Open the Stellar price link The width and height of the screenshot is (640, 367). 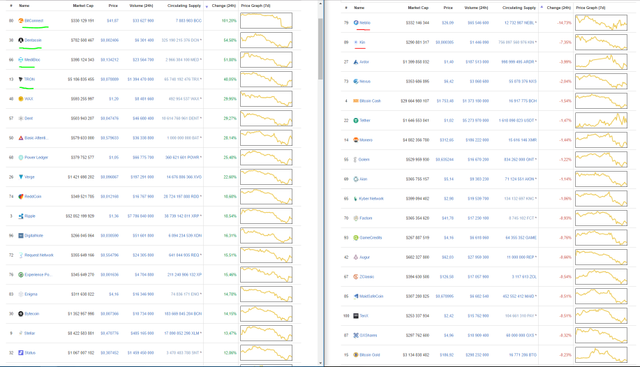tap(109, 333)
